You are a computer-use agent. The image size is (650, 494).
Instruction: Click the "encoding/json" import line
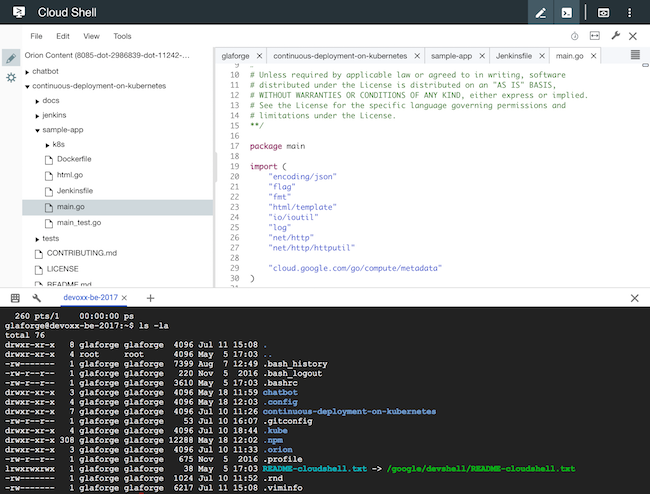tap(303, 177)
